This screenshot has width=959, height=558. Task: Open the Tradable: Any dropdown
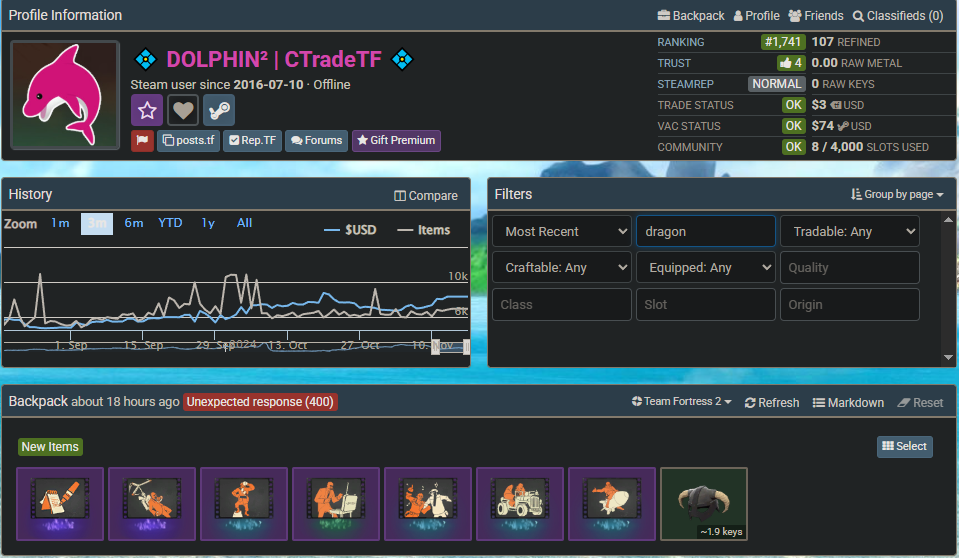point(850,231)
